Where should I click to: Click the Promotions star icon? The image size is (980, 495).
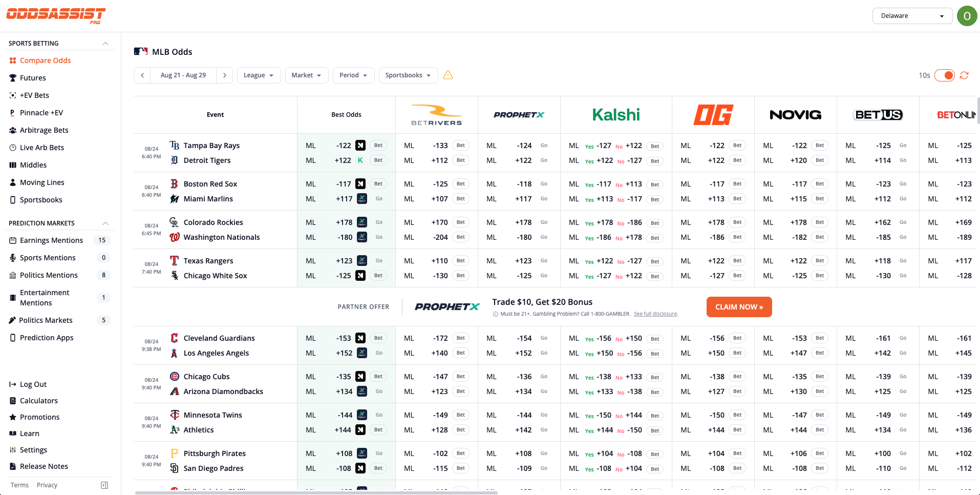pyautogui.click(x=13, y=417)
